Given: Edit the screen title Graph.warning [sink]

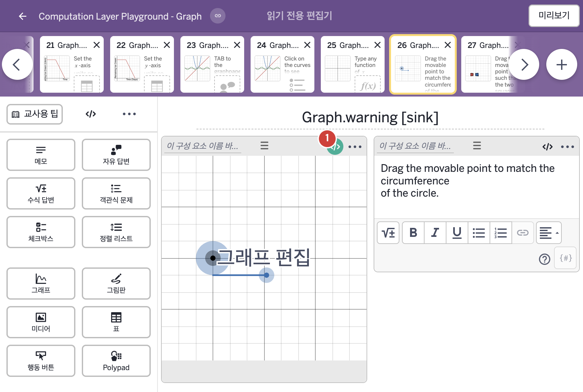Looking at the screenshot, I should (370, 117).
